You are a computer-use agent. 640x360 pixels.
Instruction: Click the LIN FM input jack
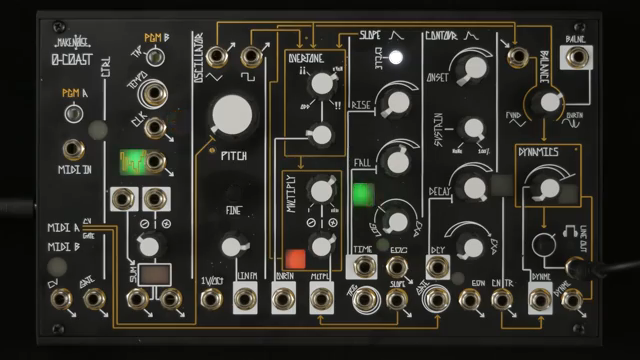[x=245, y=299]
